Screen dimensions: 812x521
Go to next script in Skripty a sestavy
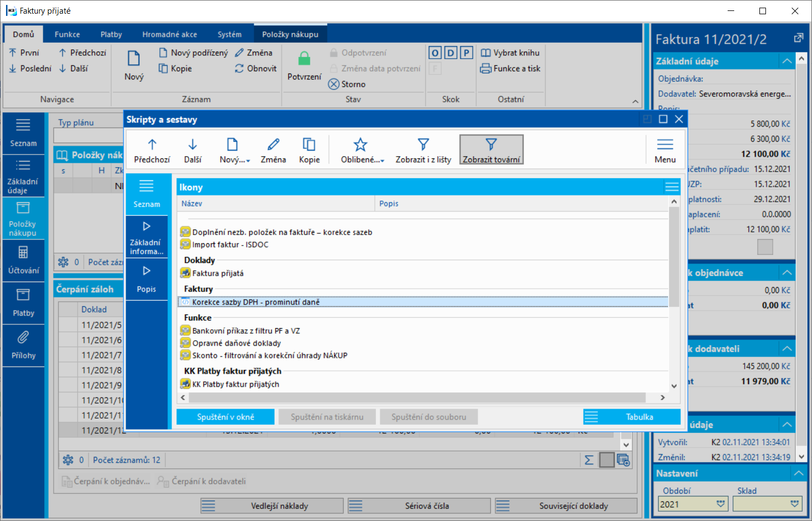(193, 151)
